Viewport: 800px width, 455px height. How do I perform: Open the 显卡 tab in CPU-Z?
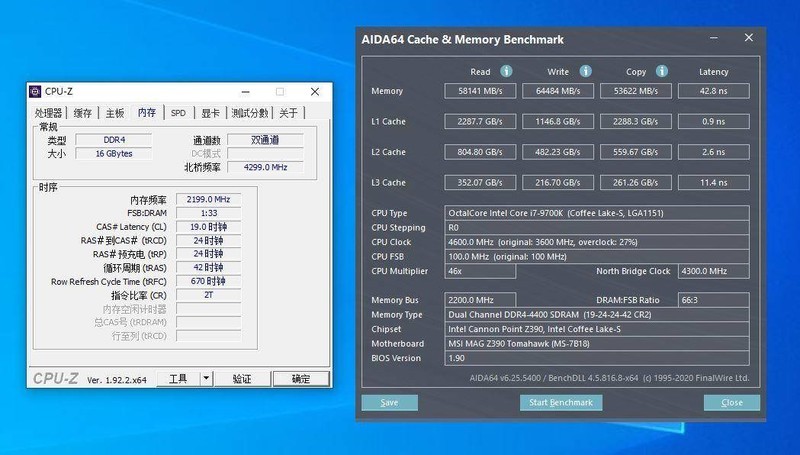click(210, 113)
